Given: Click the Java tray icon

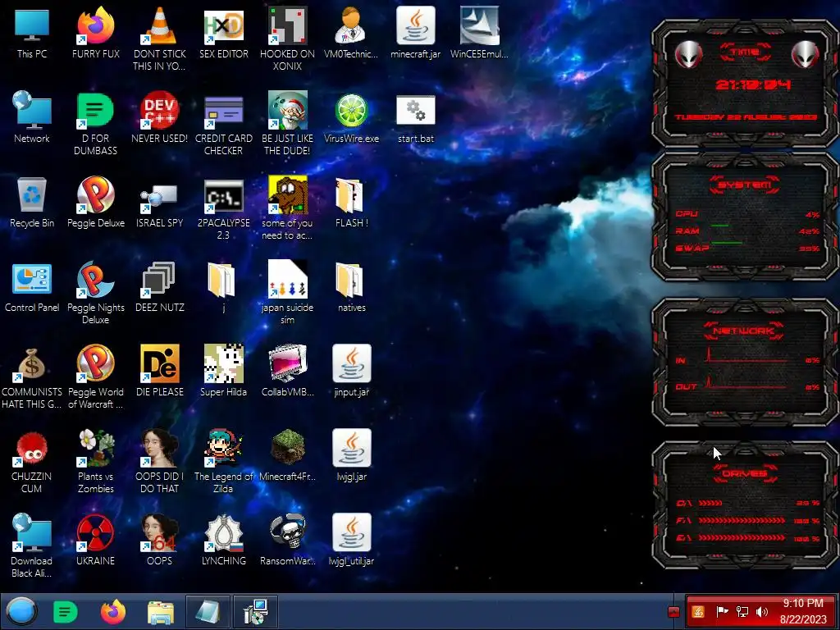Looking at the screenshot, I should click(697, 611).
